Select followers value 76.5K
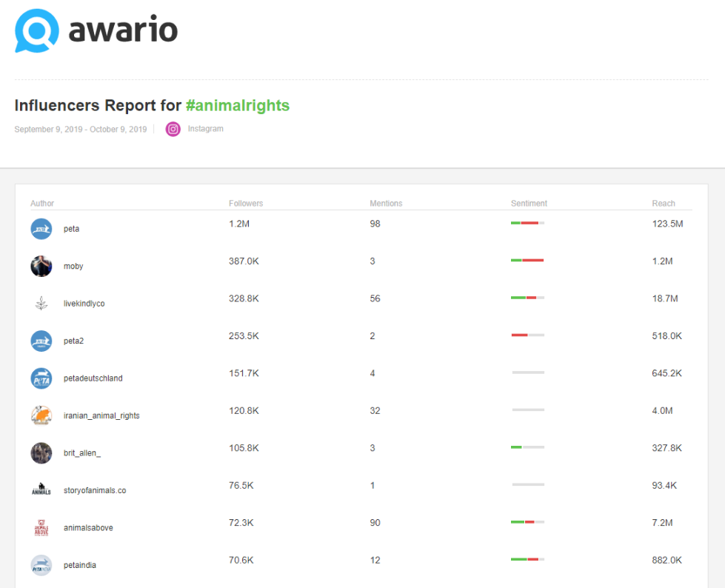Image resolution: width=725 pixels, height=588 pixels. pos(241,485)
